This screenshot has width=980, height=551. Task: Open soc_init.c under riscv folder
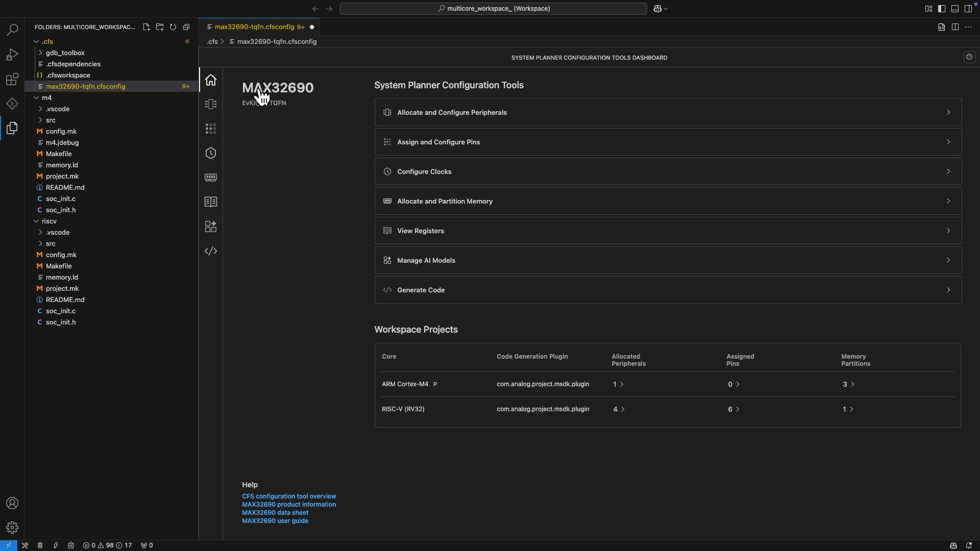click(x=60, y=311)
